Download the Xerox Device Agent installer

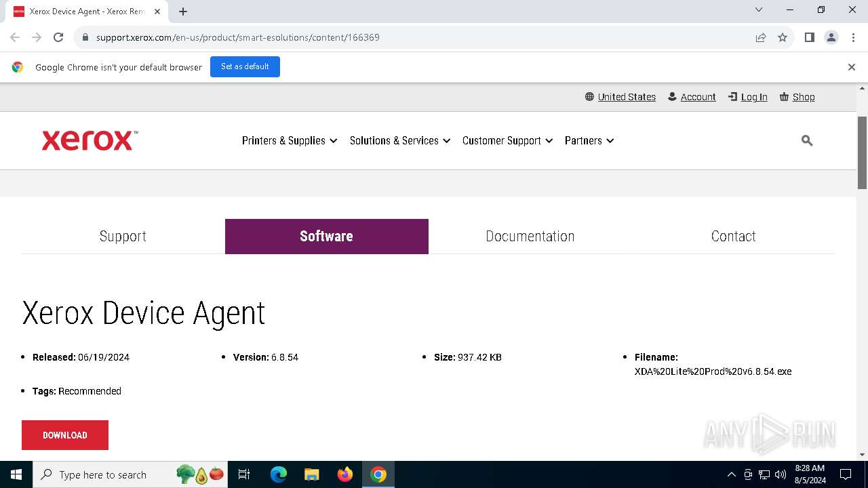[65, 435]
